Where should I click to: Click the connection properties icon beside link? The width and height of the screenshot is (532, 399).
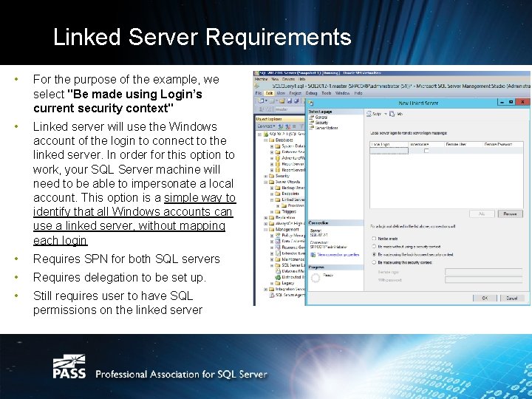(313, 255)
